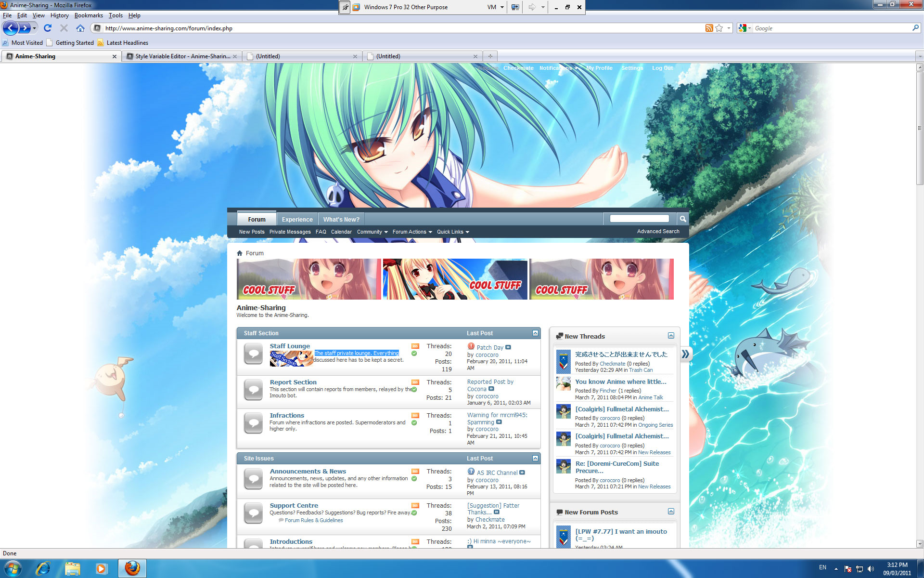Viewport: 924px width, 578px height.
Task: Open RSS feed icon for Report Section
Action: [x=415, y=382]
